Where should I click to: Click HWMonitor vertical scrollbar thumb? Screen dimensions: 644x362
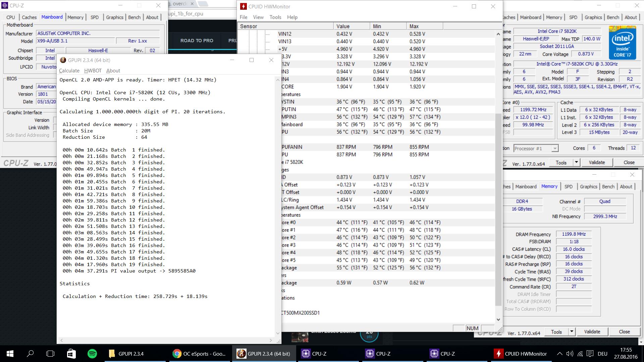point(498,209)
